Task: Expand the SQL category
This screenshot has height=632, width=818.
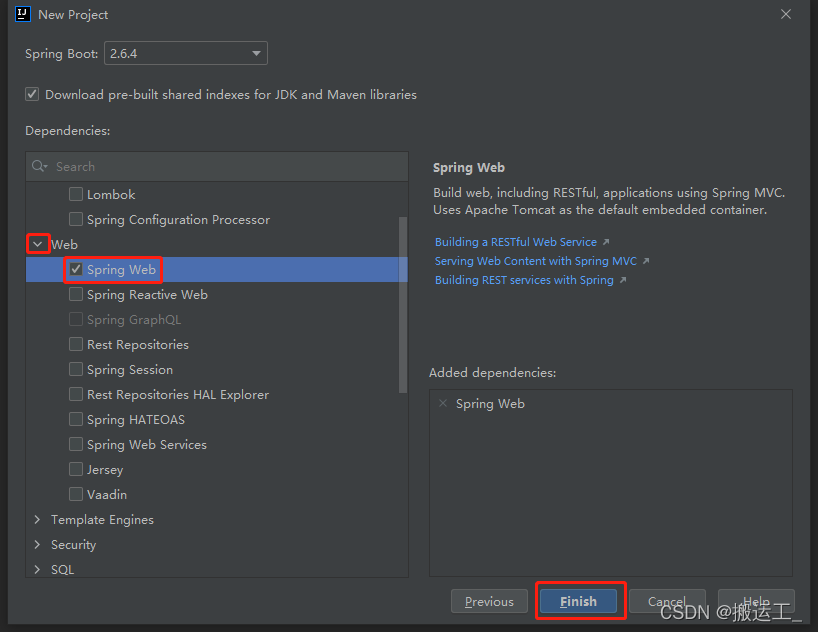Action: 37,569
